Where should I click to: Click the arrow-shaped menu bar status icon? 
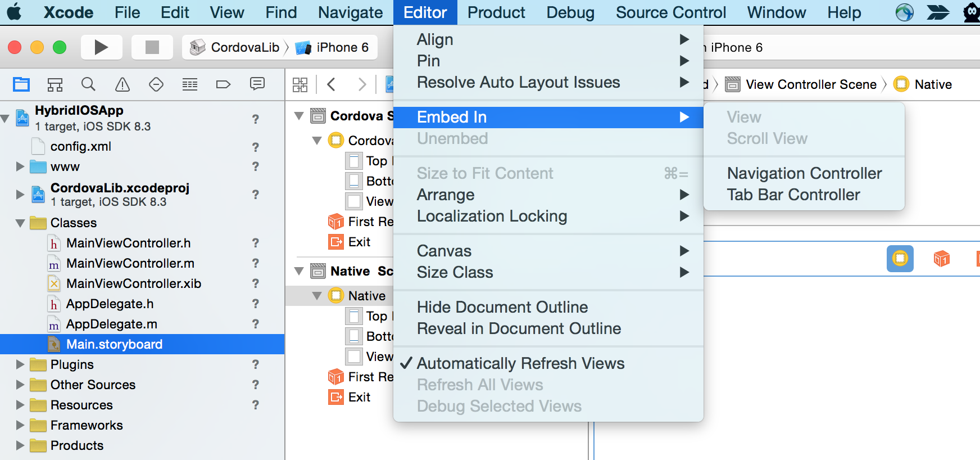(x=938, y=12)
